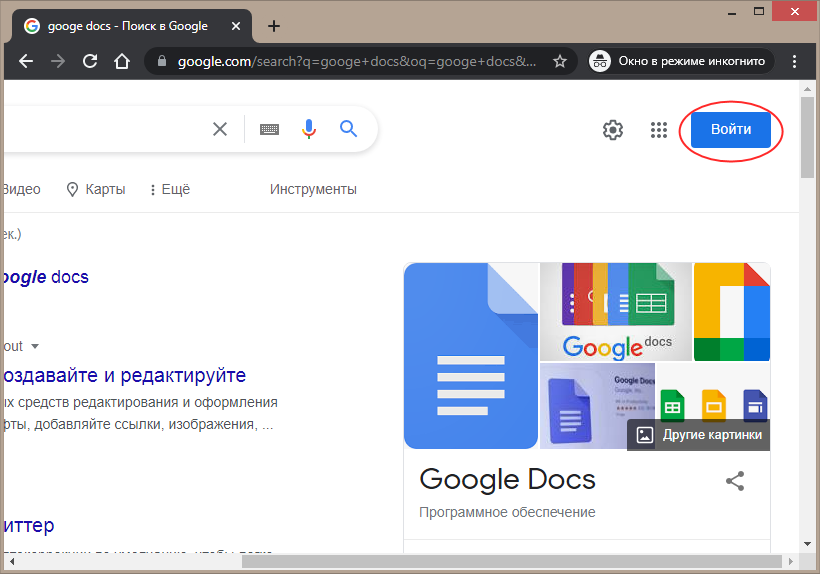Open the home page icon

(x=122, y=61)
